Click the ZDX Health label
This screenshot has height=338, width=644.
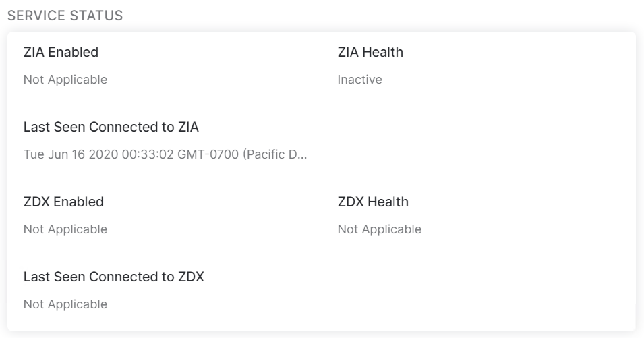(373, 202)
